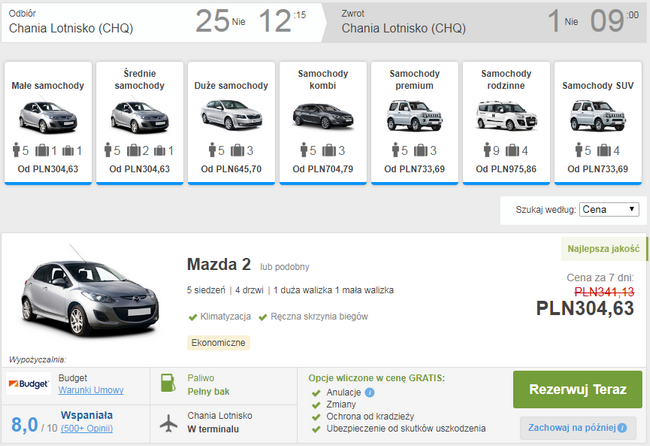Click the crossed-out price PLN341,13
650x446 pixels.
click(604, 292)
